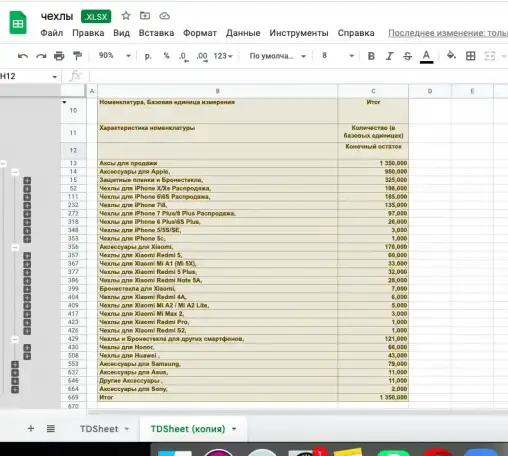
Task: Expand group at row 232 iPhone 7/8
Action: point(27,205)
